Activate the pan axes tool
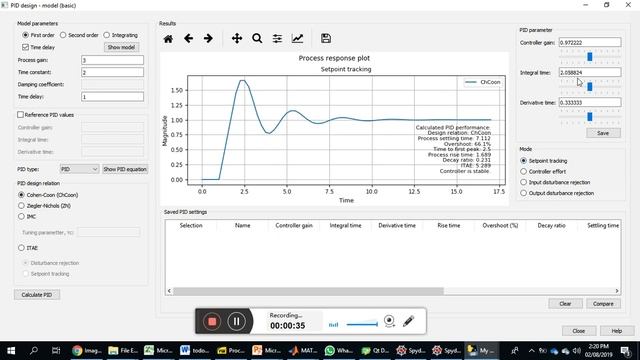Screen dimensions: 640x360 (x=237, y=39)
